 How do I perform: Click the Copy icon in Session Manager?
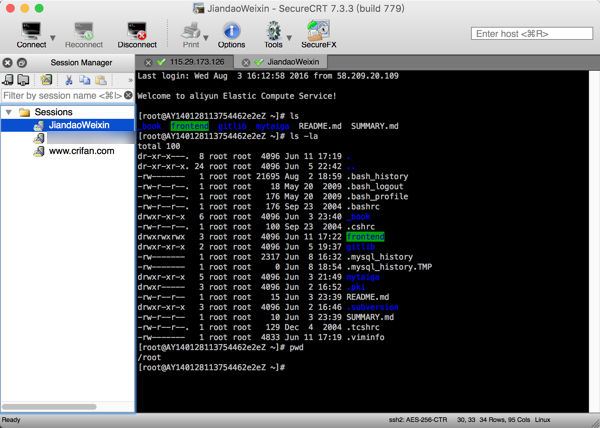coord(85,80)
